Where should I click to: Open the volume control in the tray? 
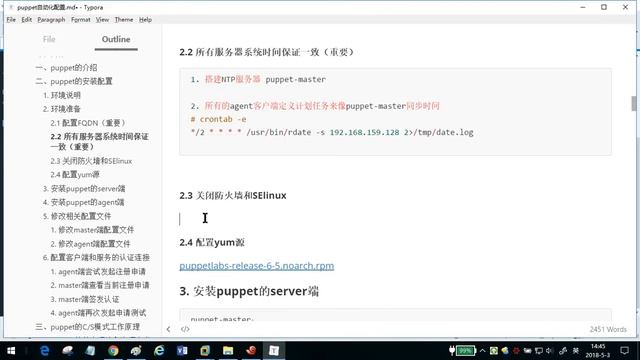click(549, 351)
